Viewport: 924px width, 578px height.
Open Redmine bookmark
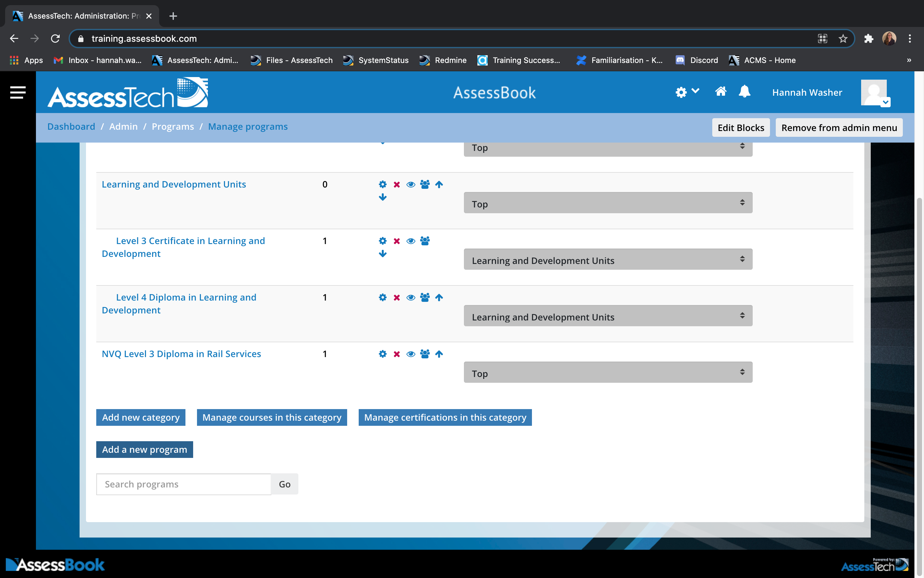coord(443,60)
